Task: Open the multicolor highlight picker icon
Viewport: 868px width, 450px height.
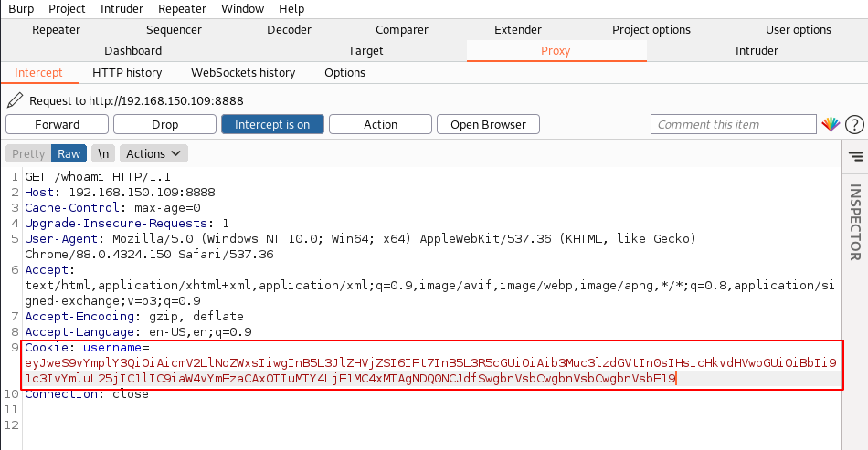Action: [x=831, y=125]
